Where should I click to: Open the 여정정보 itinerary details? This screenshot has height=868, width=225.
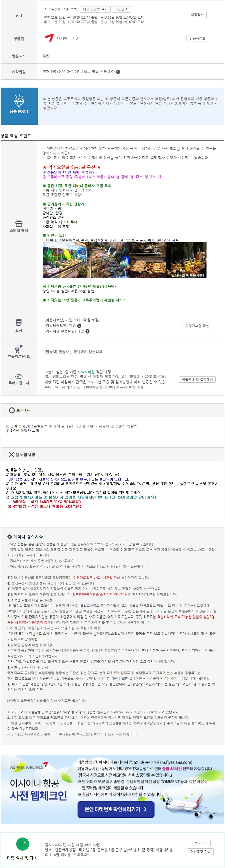tap(197, 15)
